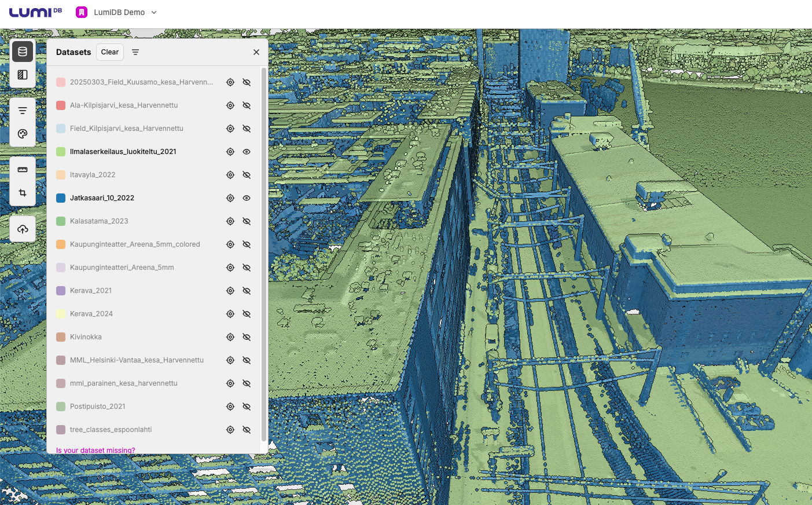Hide the Ilmalaserkeilaus_luokiteltu_2021 dataset

[x=247, y=152]
